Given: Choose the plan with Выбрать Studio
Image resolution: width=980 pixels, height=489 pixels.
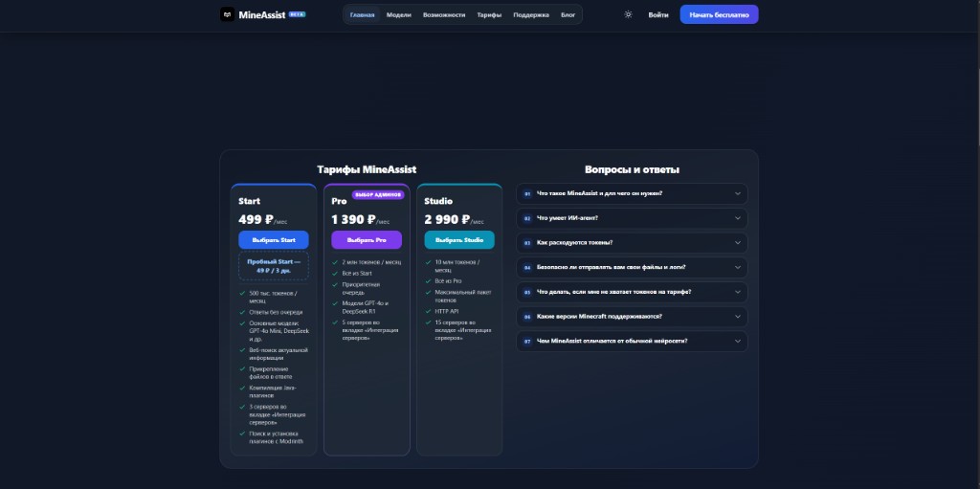Looking at the screenshot, I should coord(459,239).
